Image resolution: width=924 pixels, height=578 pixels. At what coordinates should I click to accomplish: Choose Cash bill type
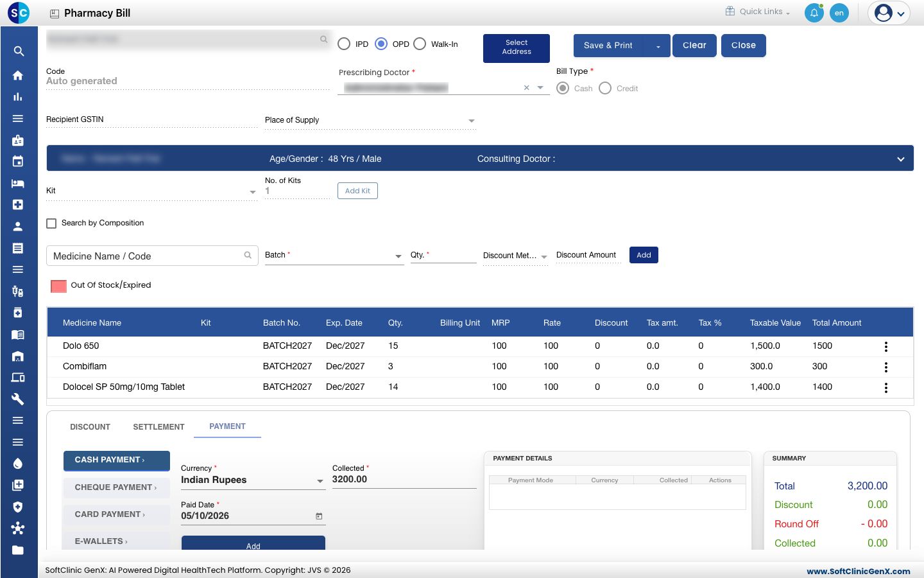click(563, 88)
